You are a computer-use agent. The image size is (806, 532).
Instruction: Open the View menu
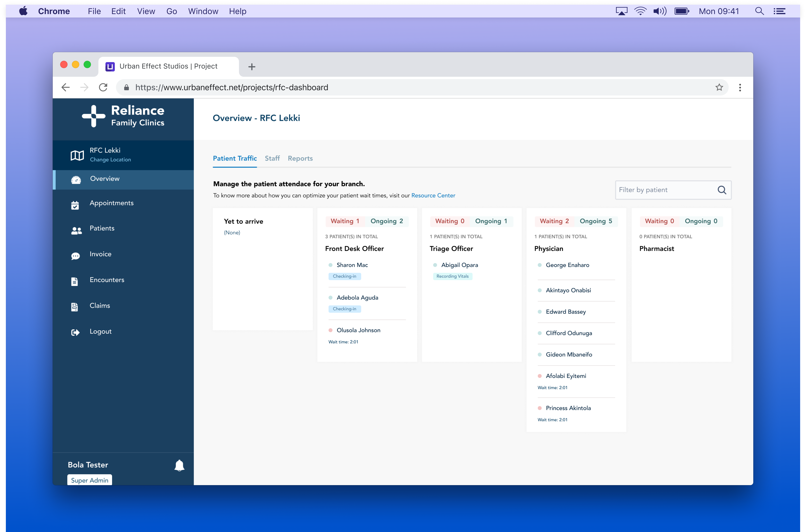(146, 11)
